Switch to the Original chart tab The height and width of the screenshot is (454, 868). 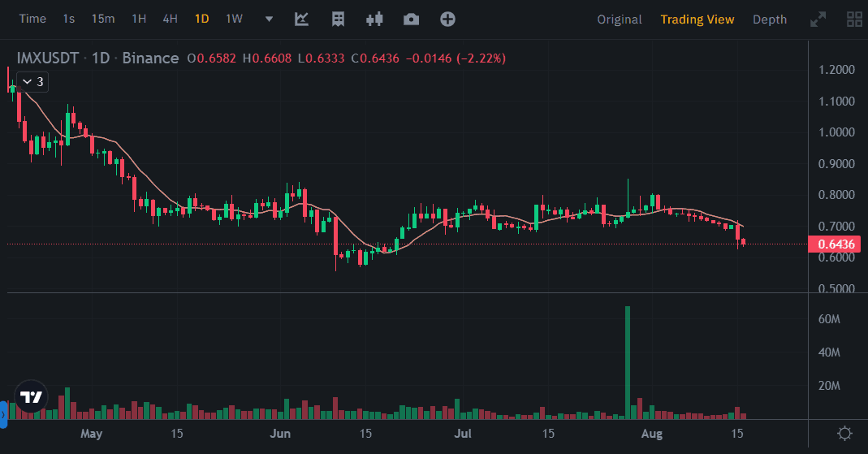click(x=619, y=19)
